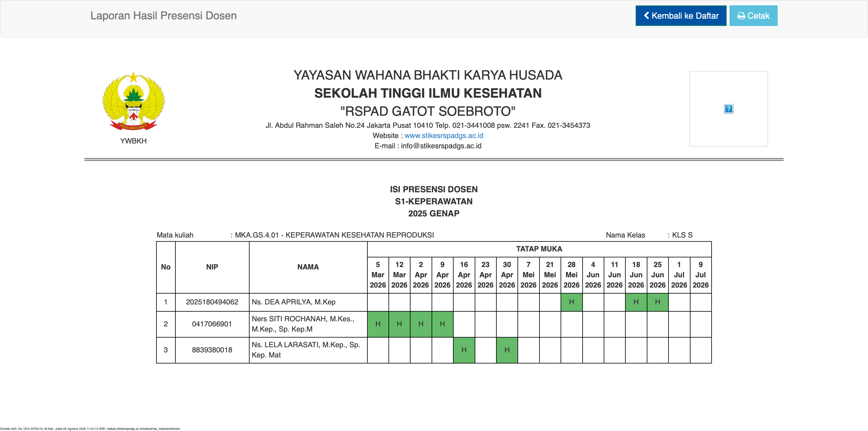868x431 pixels.
Task: Select the ISI PRESENSI DOSEN heading
Action: pyautogui.click(x=434, y=189)
